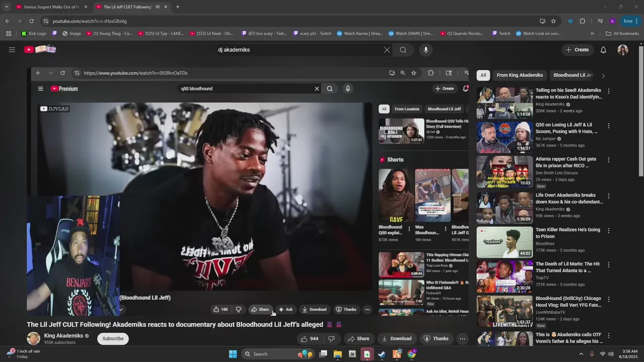This screenshot has height=362, width=644.
Task: Open the tab search dropdown arrow
Action: pyautogui.click(x=7, y=7)
